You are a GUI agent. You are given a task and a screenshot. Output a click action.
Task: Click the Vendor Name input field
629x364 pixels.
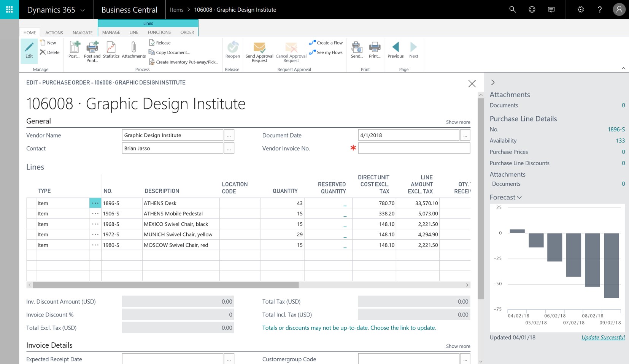point(172,135)
